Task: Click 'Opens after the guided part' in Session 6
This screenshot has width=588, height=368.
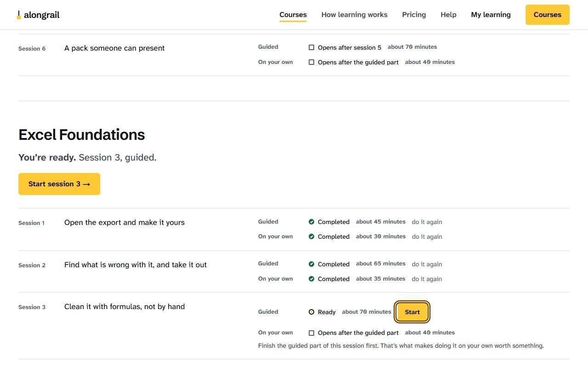Action: 358,62
